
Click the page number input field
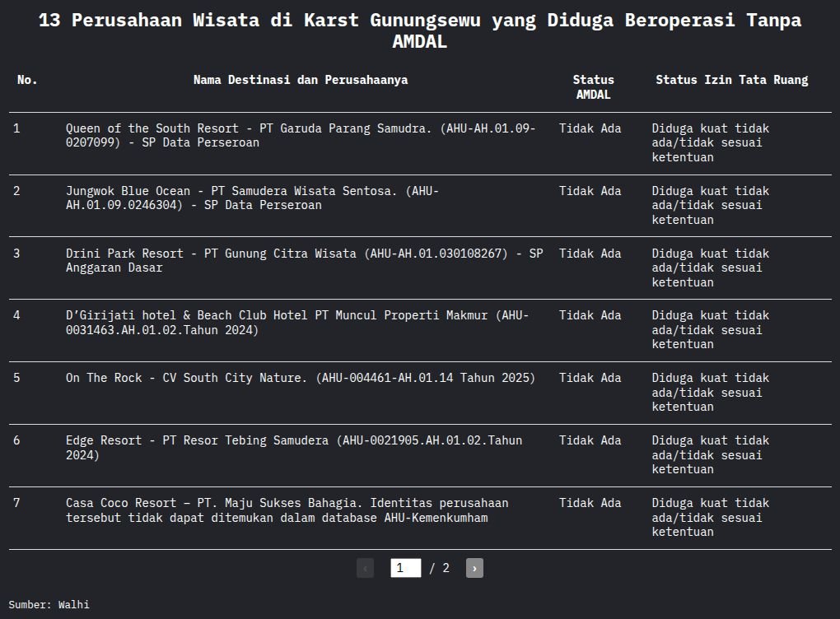(x=405, y=568)
